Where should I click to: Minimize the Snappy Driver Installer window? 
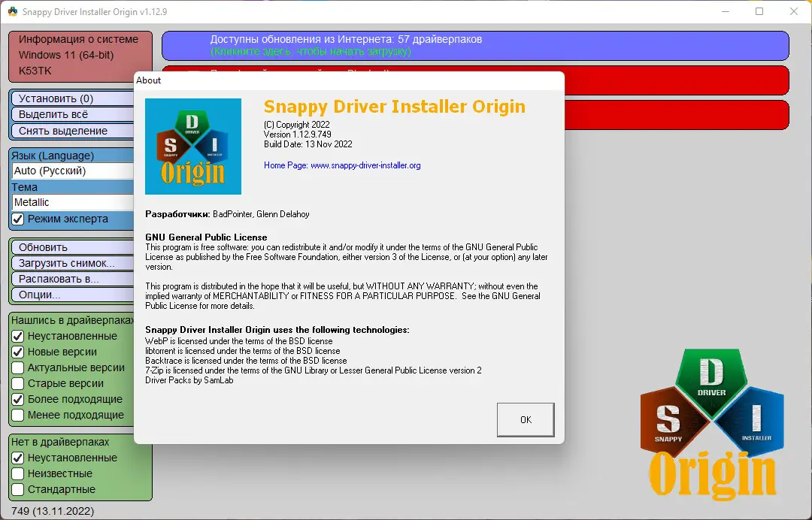pos(726,11)
